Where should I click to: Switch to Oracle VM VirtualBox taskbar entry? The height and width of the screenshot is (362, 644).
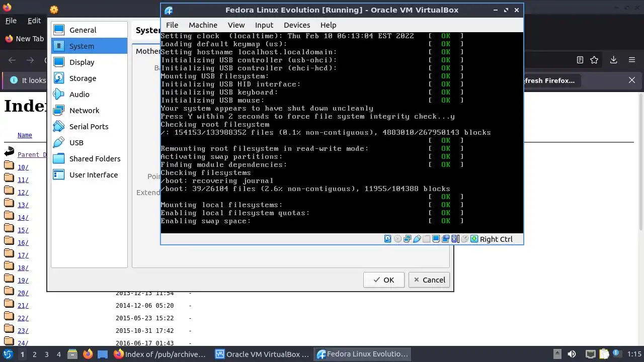[262, 354]
